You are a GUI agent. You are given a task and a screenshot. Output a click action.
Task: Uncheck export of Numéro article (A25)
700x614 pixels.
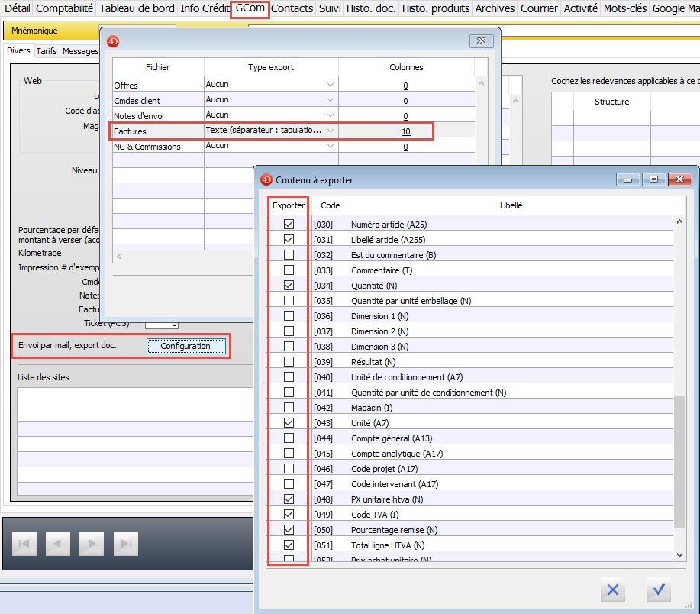click(x=289, y=225)
